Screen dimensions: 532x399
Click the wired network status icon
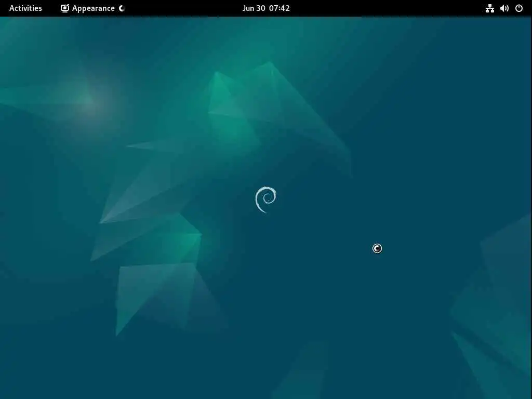pyautogui.click(x=489, y=8)
